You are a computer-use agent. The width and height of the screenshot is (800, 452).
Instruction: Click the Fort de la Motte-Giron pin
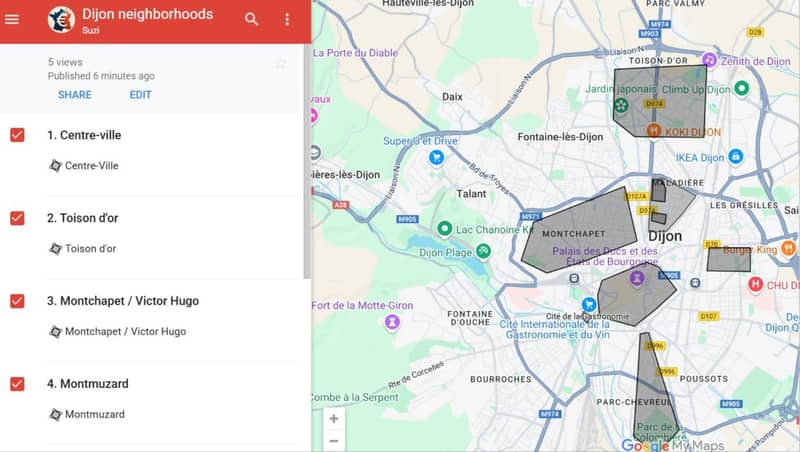[392, 321]
